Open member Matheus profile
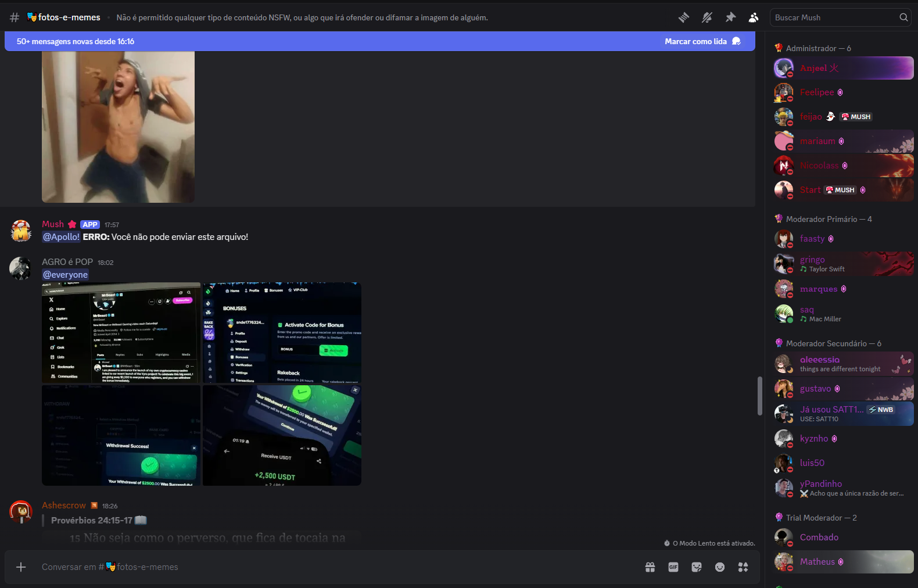The image size is (918, 588). click(844, 562)
